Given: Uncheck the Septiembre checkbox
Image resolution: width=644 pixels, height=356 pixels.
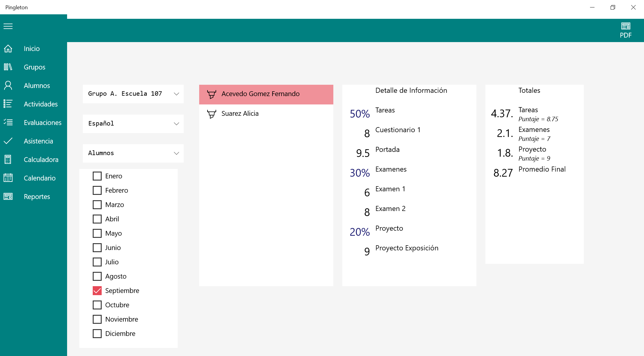Looking at the screenshot, I should click(97, 291).
